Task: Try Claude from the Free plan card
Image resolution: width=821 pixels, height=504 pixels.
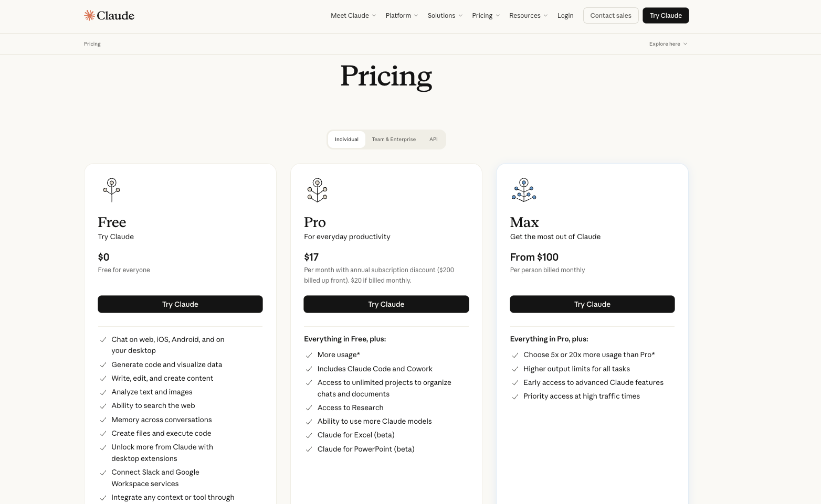Action: [180, 304]
